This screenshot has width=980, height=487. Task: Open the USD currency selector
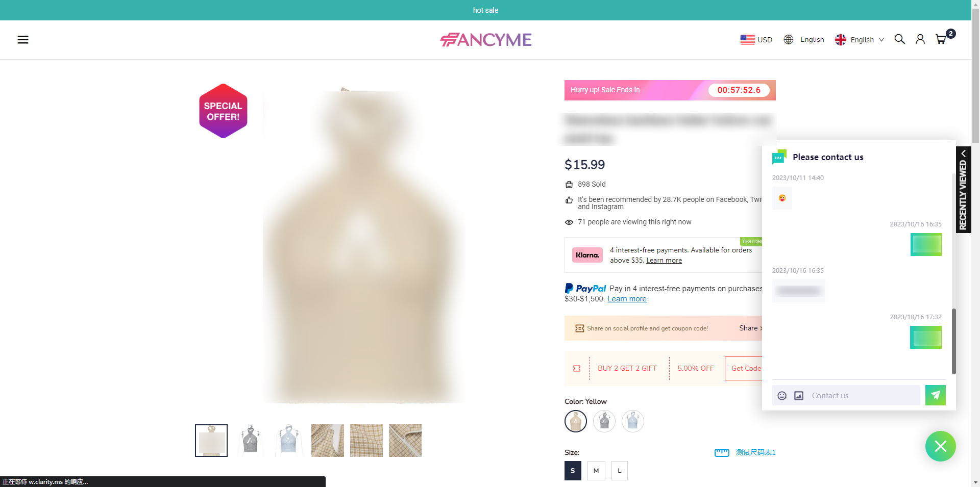click(756, 40)
